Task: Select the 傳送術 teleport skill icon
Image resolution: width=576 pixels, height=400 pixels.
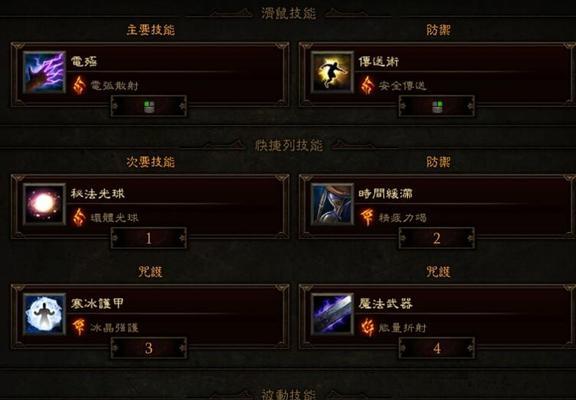Action: click(x=332, y=72)
